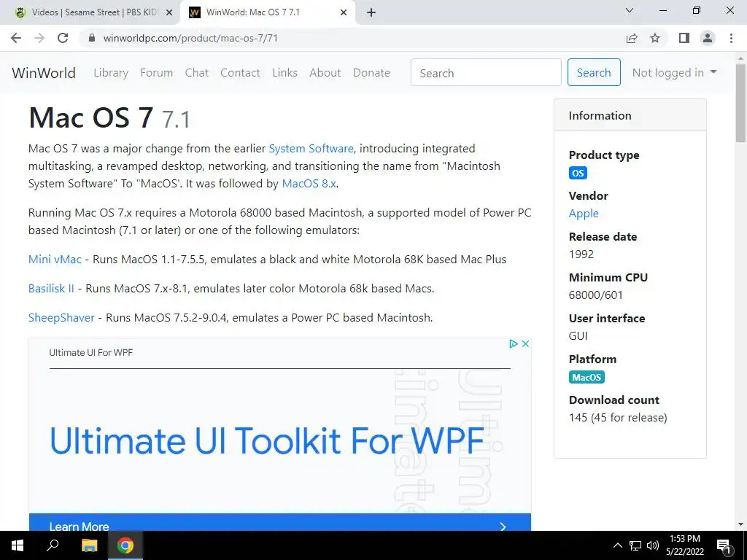Select the WinWorld Mac OS 7 tab
747x560 pixels.
click(267, 12)
